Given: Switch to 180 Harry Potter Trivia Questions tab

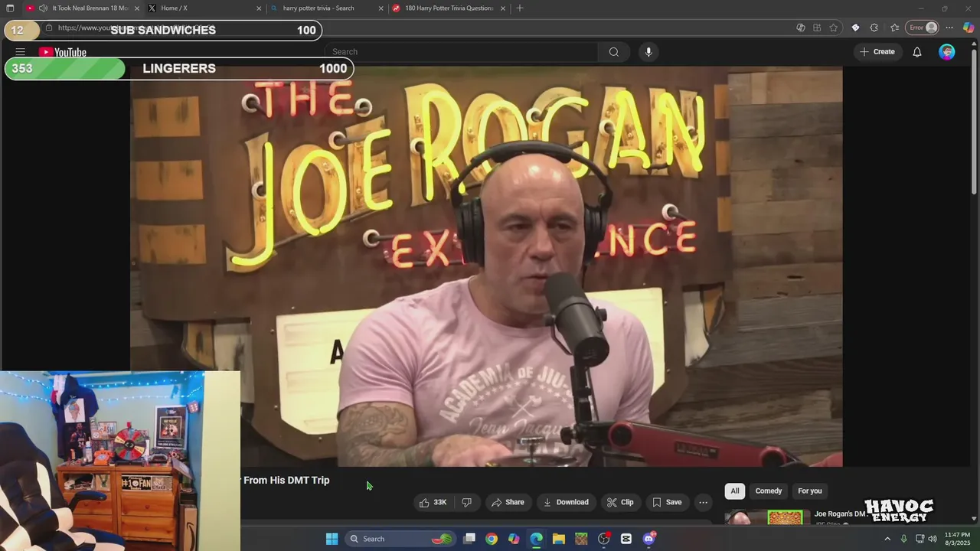Looking at the screenshot, I should pos(449,8).
